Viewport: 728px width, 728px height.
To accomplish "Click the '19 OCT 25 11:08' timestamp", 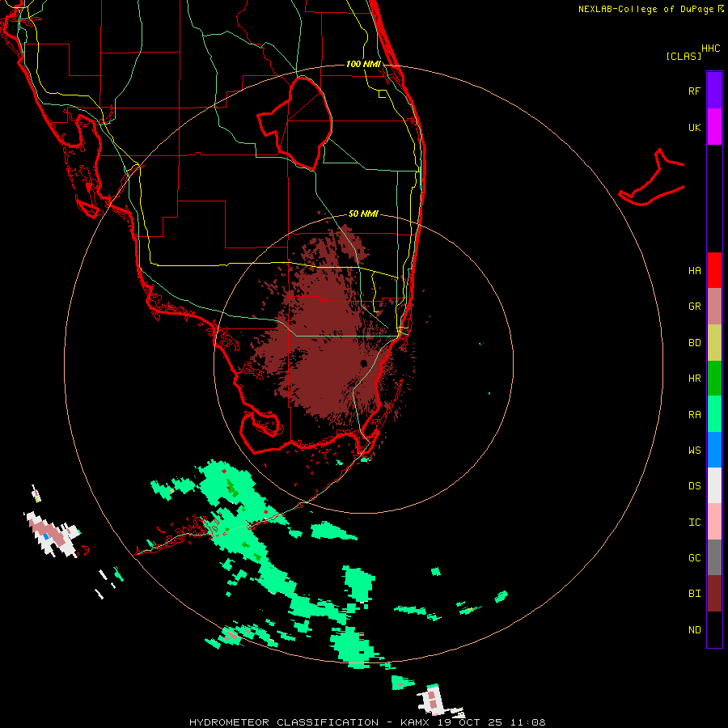I will 492,722.
